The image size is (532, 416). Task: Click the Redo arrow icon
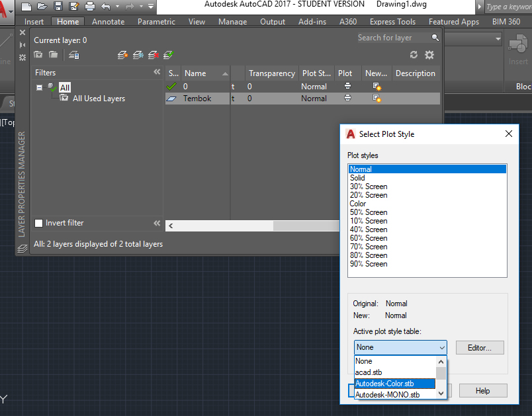pyautogui.click(x=130, y=6)
